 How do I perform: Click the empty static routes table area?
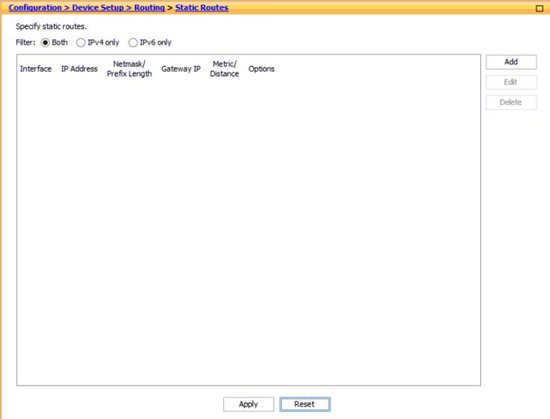click(248, 231)
